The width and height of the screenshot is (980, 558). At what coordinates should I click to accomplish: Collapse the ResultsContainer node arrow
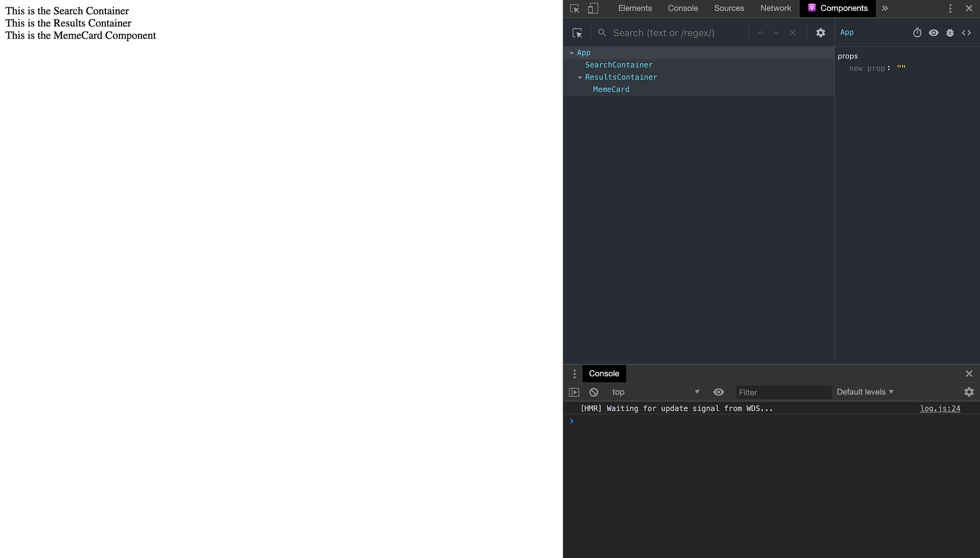point(580,77)
